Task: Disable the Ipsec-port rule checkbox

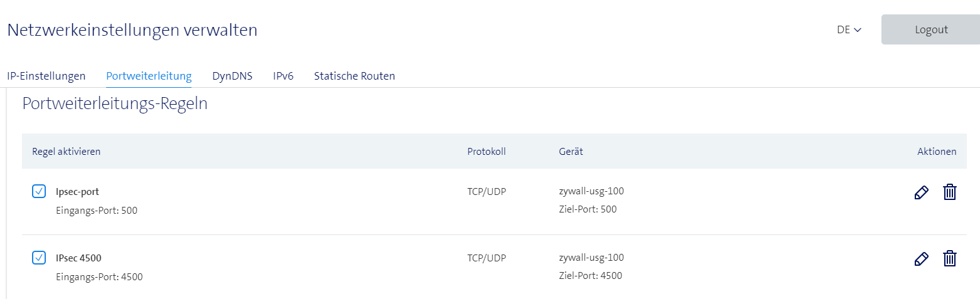Action: point(39,191)
